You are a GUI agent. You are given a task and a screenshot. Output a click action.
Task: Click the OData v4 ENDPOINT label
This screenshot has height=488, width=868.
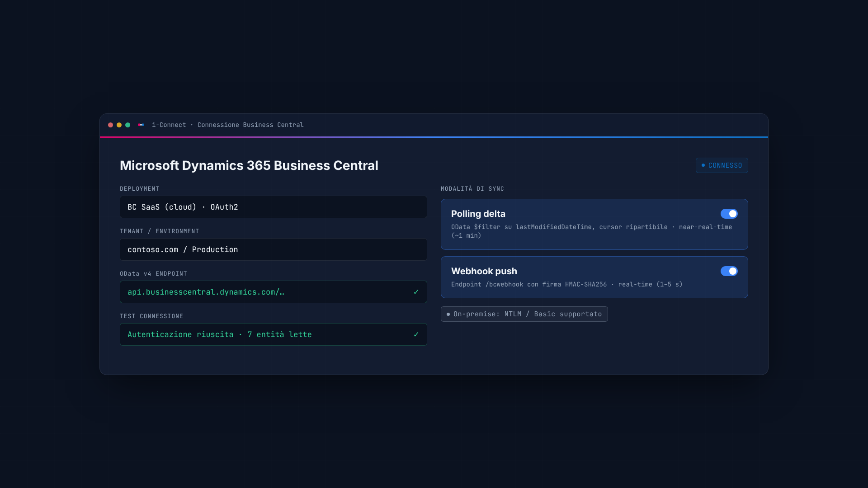(153, 274)
